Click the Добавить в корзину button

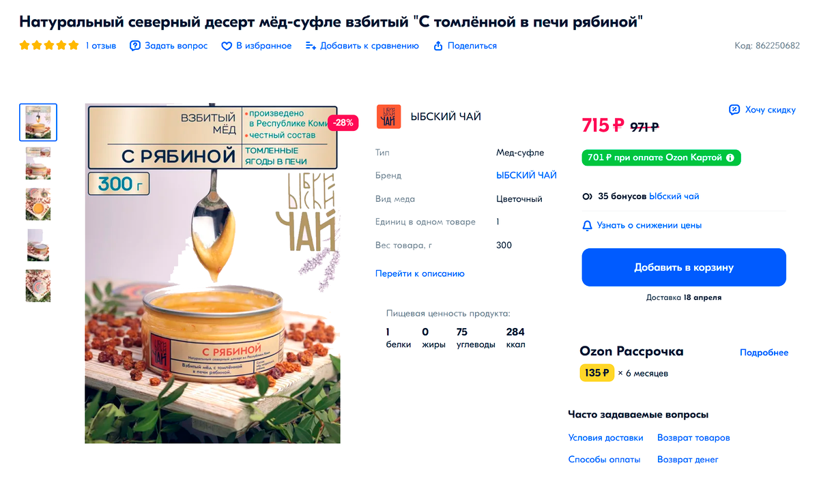tap(684, 267)
